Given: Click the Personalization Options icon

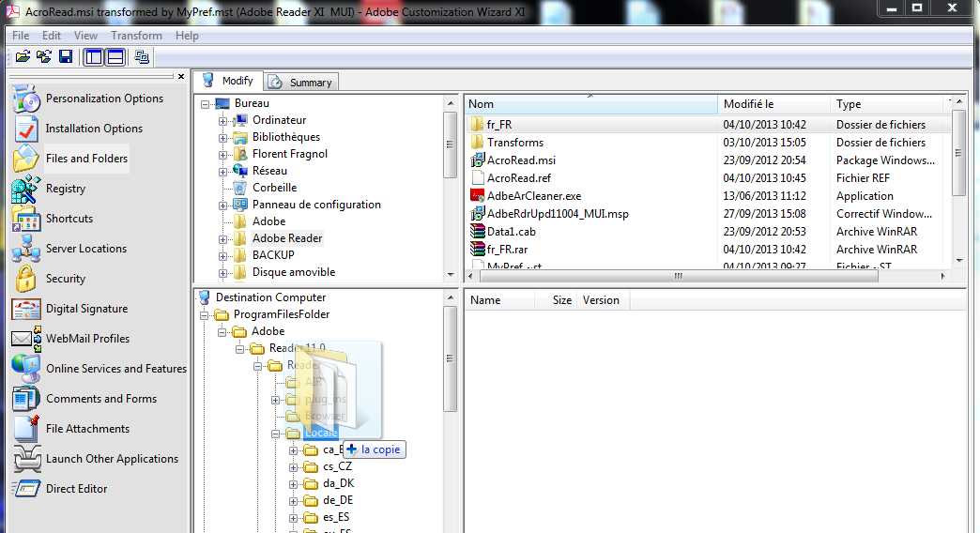Looking at the screenshot, I should tap(25, 99).
